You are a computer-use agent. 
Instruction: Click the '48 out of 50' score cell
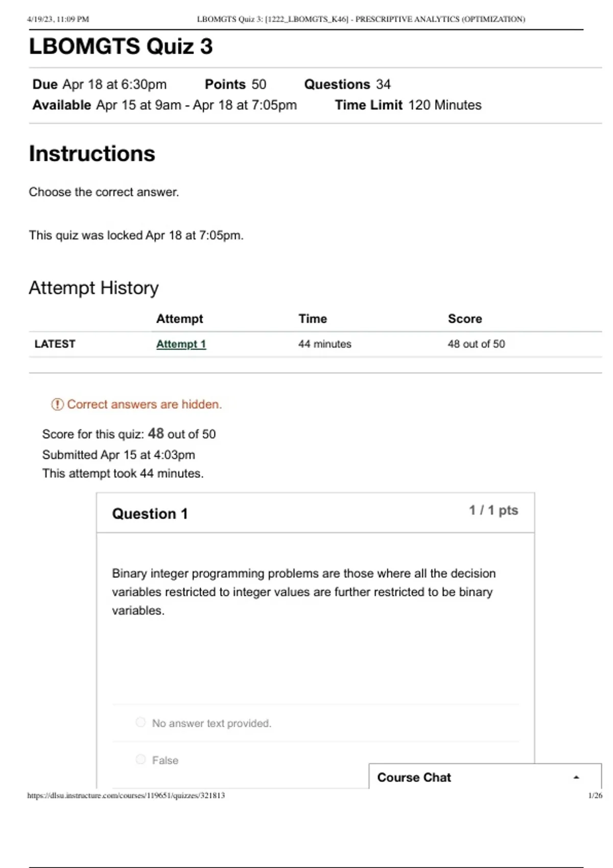[x=476, y=344]
